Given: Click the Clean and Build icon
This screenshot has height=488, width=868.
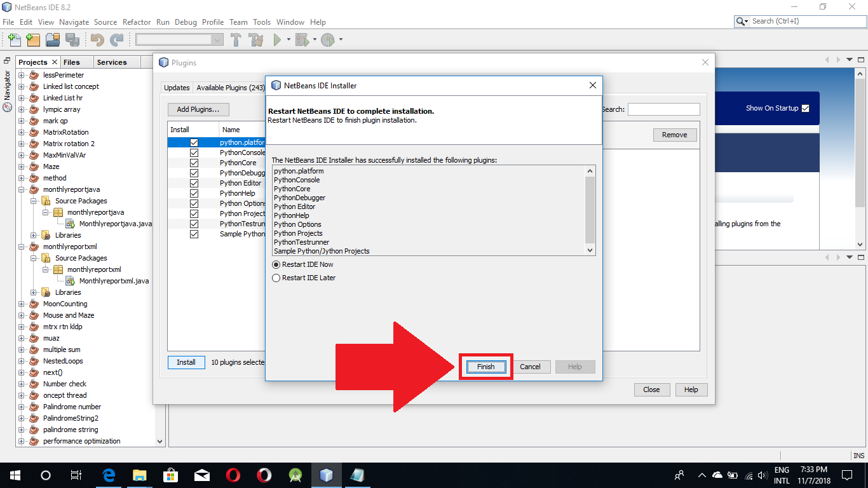Looking at the screenshot, I should click(257, 40).
